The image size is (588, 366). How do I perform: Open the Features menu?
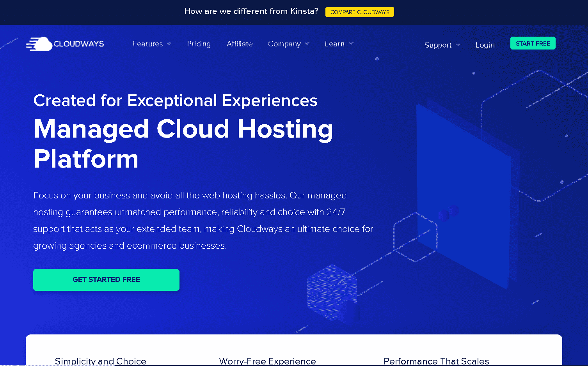[148, 44]
